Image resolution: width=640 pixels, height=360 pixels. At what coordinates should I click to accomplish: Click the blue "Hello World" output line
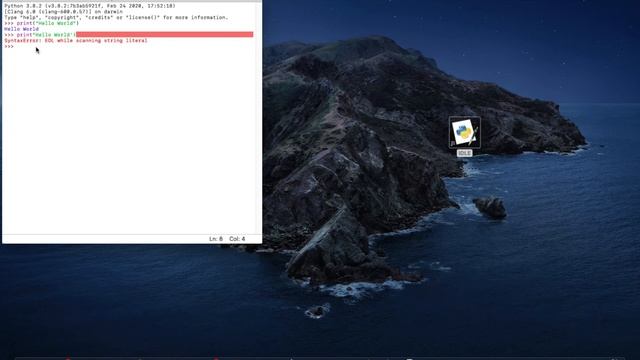click(x=22, y=29)
